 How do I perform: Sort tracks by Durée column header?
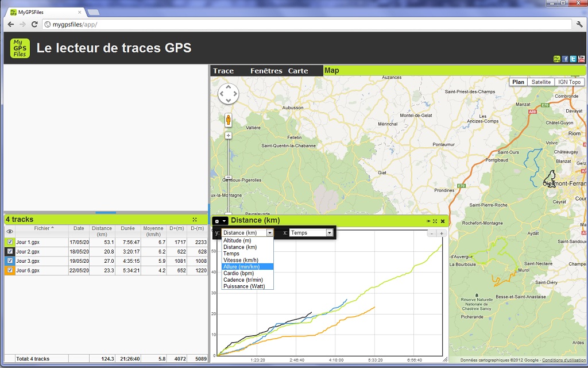tap(128, 231)
